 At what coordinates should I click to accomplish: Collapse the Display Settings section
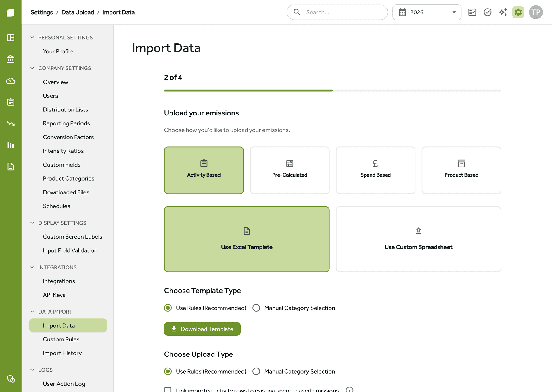coord(32,223)
